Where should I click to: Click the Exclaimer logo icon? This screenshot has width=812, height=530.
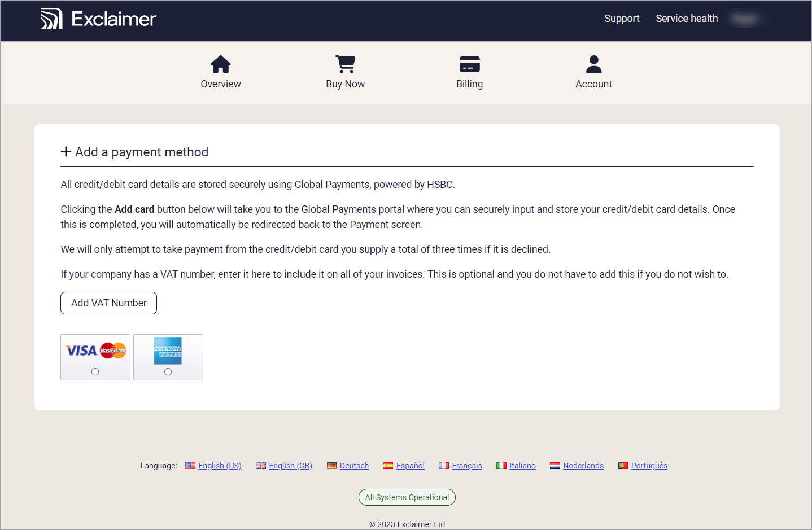pos(51,19)
